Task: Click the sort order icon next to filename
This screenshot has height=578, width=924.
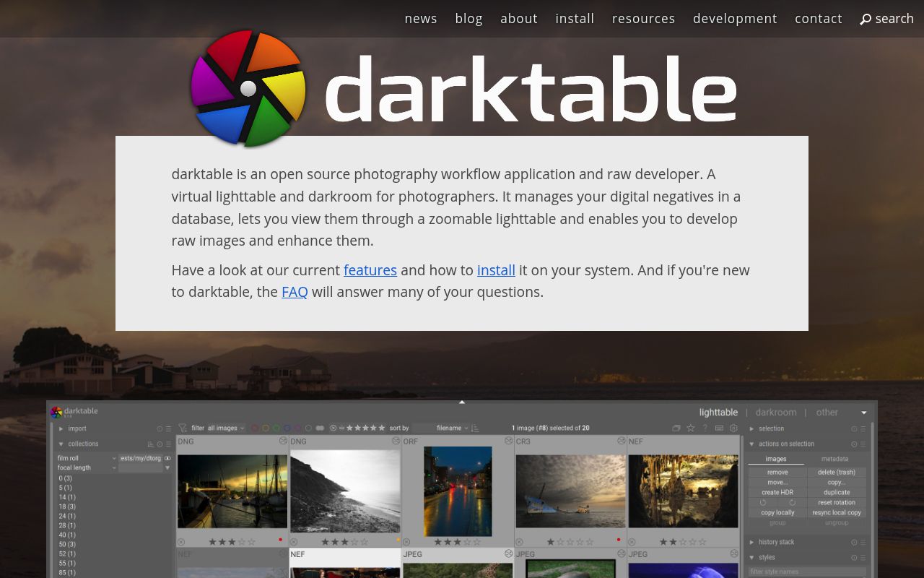Action: pos(474,428)
